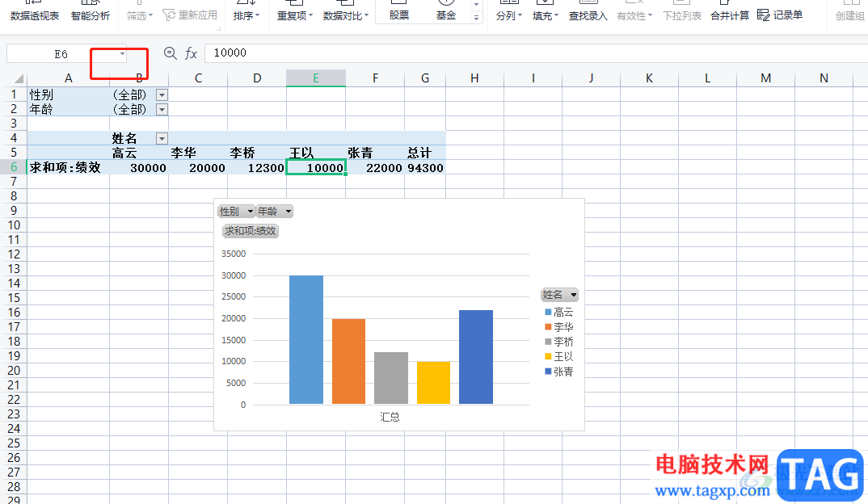This screenshot has width=868, height=504.
Task: Select column C header
Action: point(198,78)
